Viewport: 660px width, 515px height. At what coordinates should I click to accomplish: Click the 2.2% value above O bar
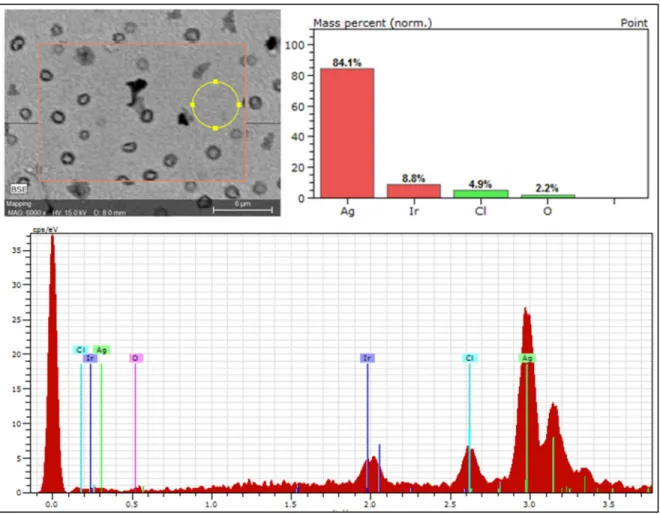coord(547,188)
